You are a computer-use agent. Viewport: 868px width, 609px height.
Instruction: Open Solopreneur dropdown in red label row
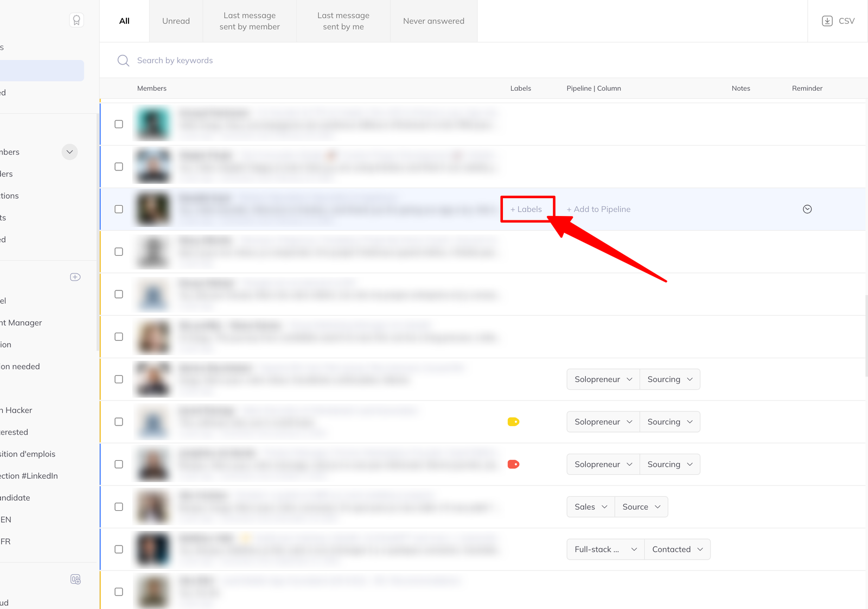603,464
